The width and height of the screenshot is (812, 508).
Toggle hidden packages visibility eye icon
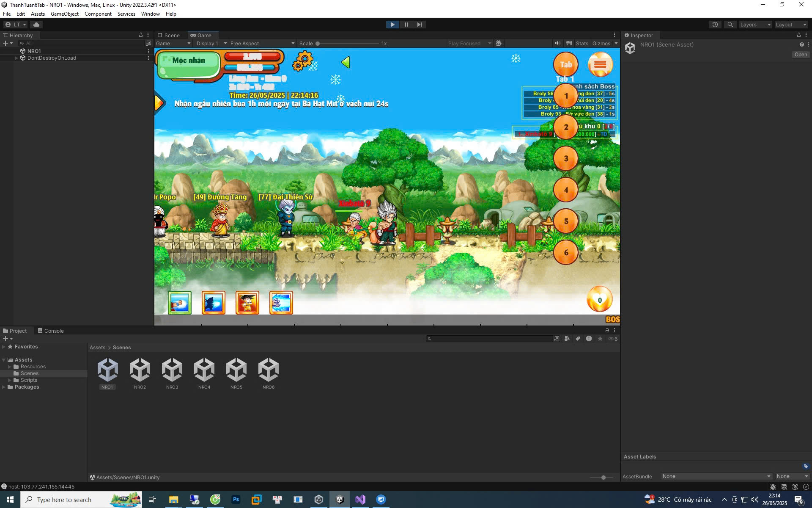(x=613, y=339)
